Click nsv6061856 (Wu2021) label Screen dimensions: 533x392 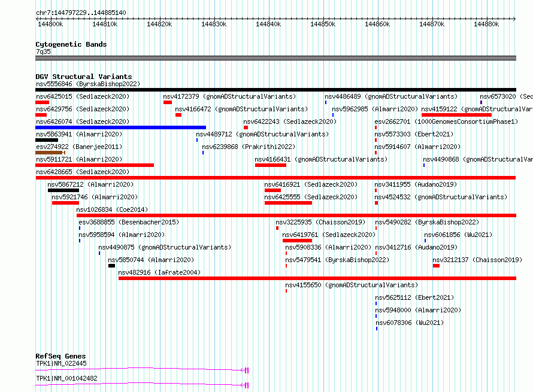[458, 235]
